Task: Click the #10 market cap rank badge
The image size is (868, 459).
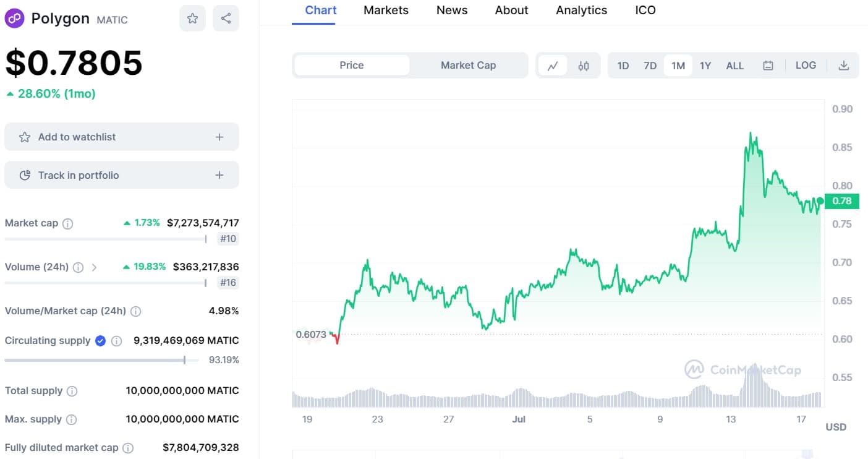Action: (x=228, y=239)
